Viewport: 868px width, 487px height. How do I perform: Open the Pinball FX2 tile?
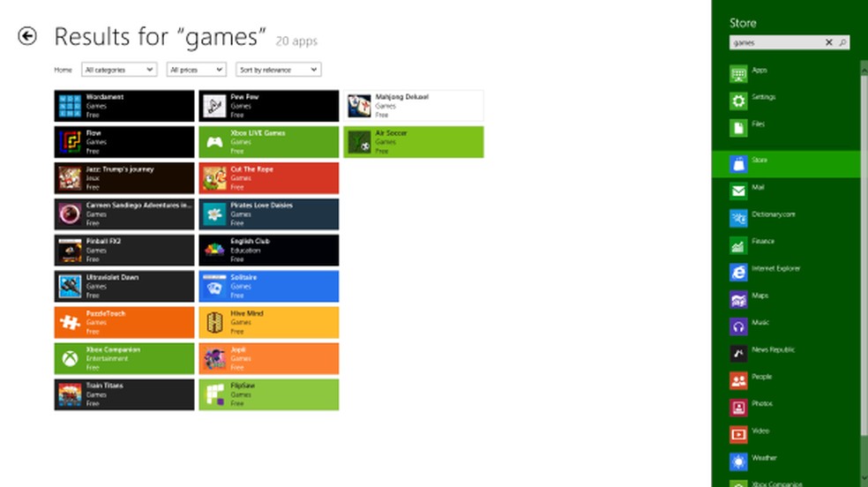pyautogui.click(x=124, y=251)
